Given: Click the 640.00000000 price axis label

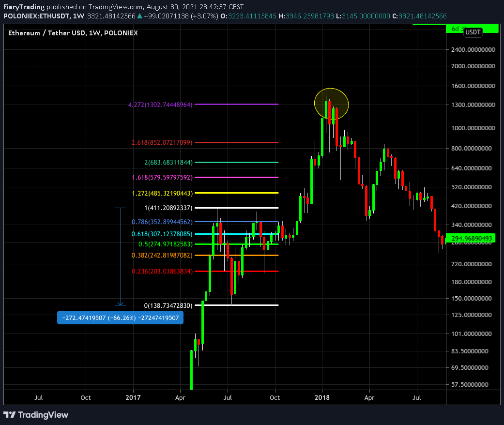Looking at the screenshot, I should 472,168.
